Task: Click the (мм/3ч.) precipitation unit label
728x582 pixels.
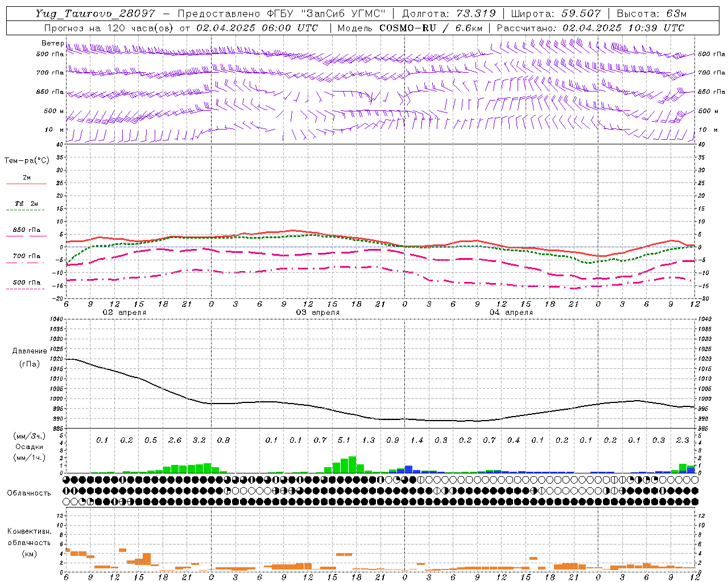Action: point(30,436)
